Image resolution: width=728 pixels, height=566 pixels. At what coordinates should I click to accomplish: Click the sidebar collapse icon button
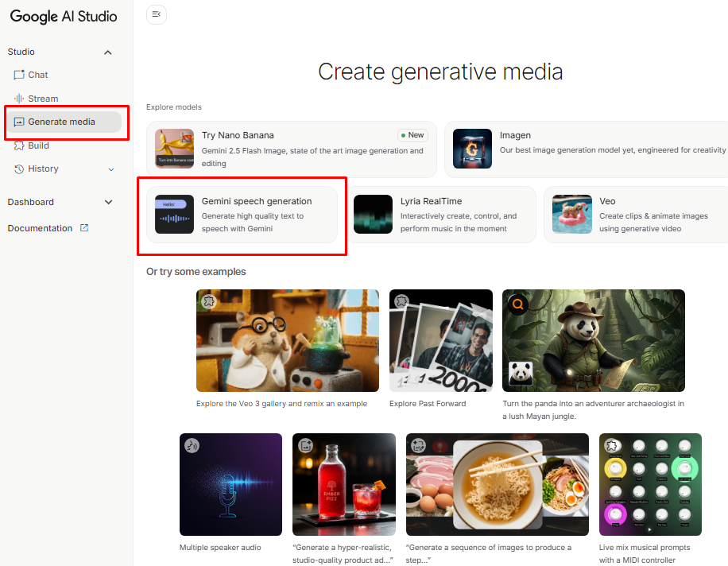157,14
